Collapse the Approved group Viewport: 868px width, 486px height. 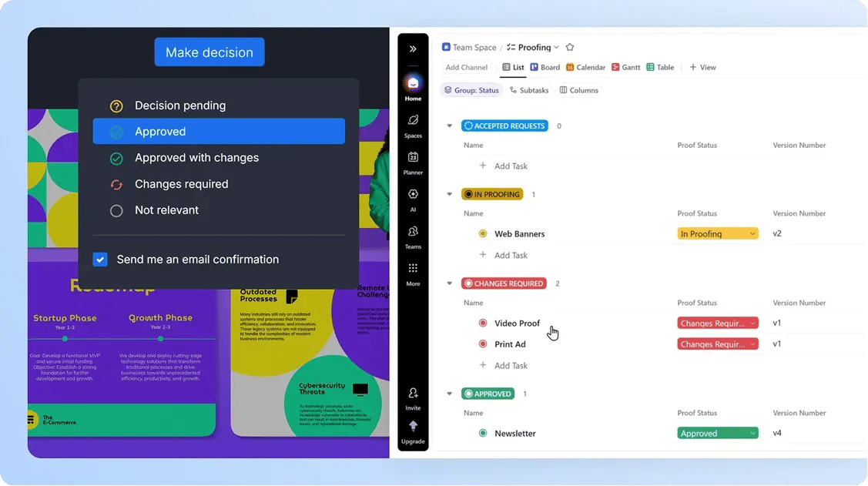[450, 394]
